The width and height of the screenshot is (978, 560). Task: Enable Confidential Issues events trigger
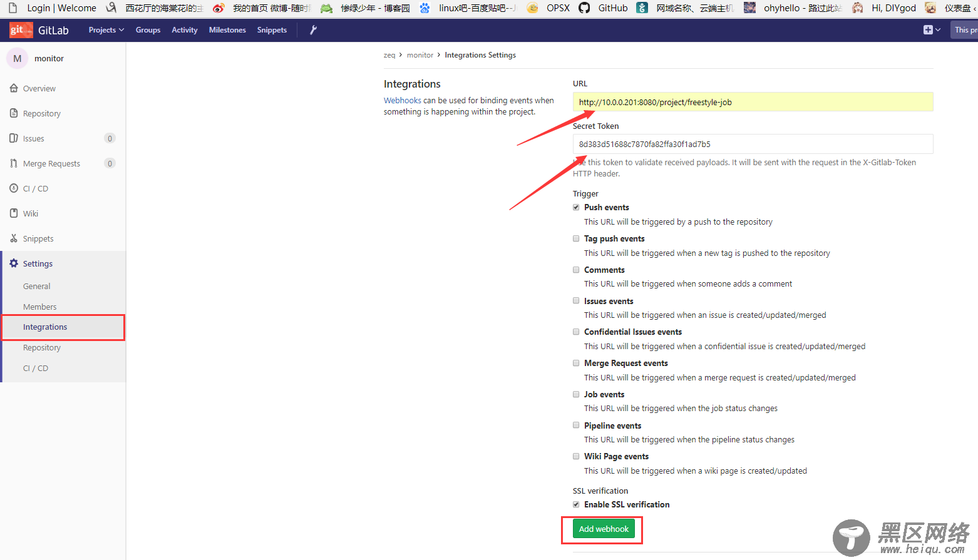[x=576, y=332]
